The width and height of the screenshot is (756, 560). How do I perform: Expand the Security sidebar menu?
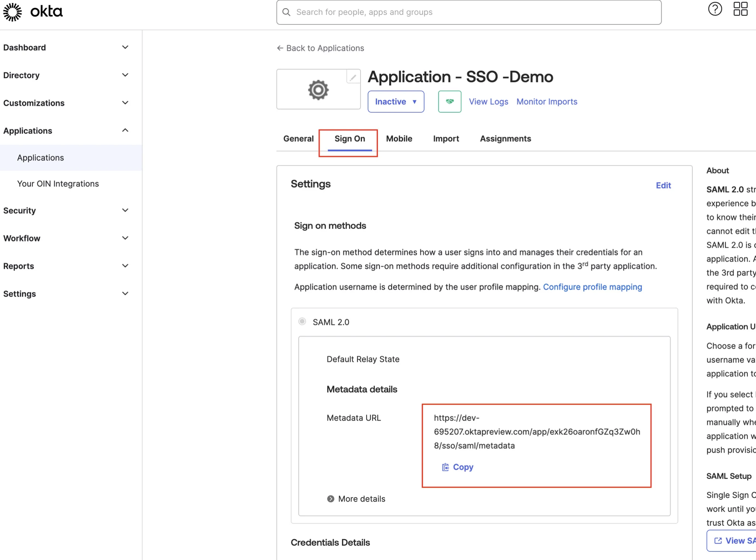click(x=125, y=210)
